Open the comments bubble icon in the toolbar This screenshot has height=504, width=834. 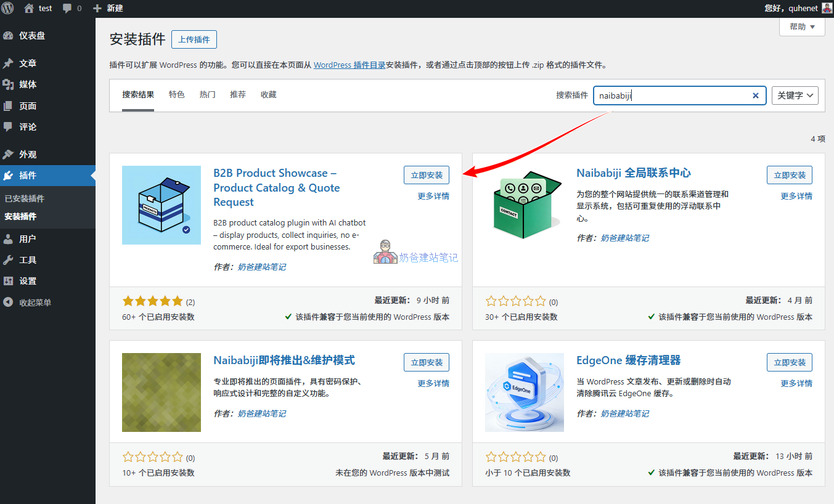tap(67, 8)
